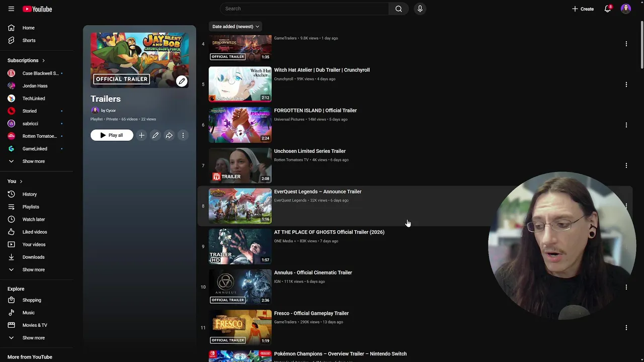Open the IGN channel name
The height and width of the screenshot is (362, 644).
point(277,282)
